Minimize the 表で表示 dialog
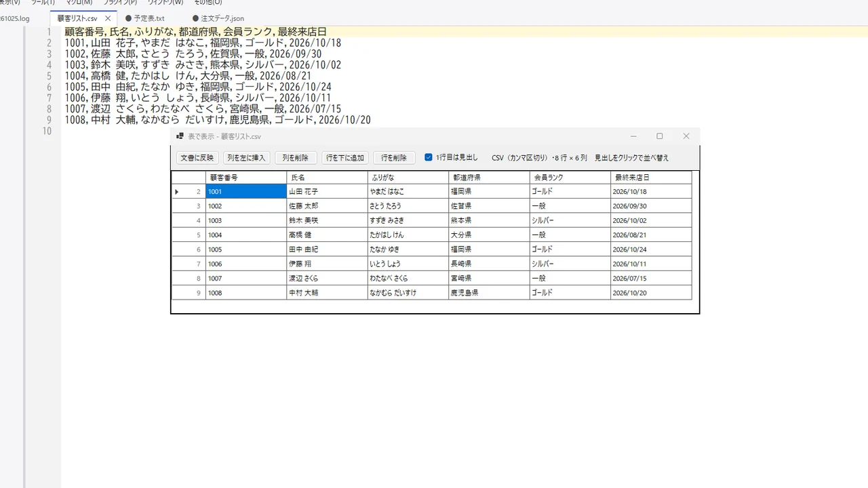This screenshot has width=868, height=488. [633, 136]
